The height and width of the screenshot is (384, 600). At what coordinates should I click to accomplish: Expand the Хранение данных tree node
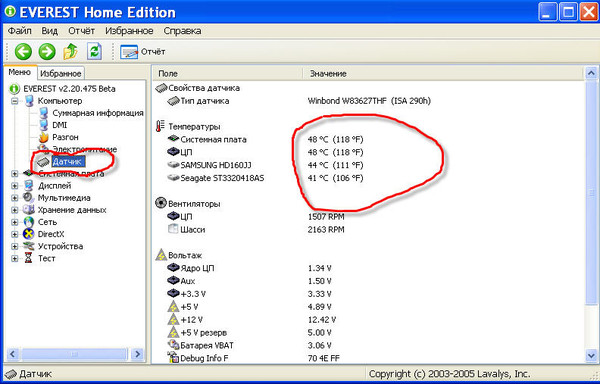click(15, 210)
